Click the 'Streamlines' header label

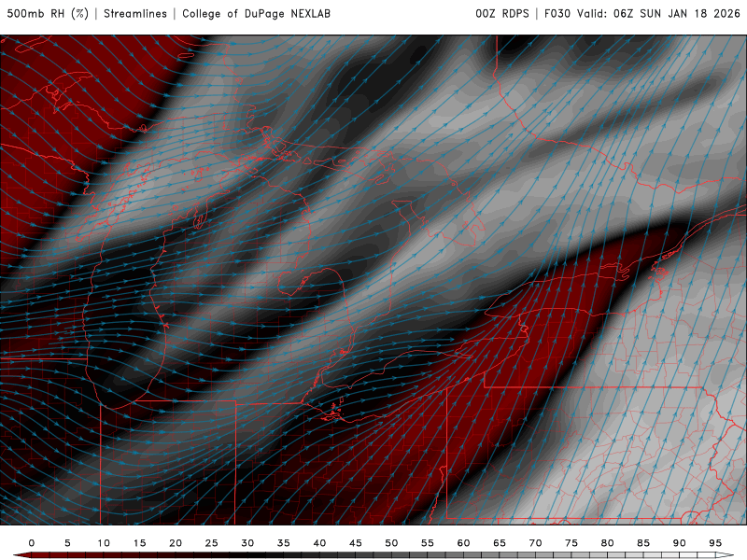[135, 13]
